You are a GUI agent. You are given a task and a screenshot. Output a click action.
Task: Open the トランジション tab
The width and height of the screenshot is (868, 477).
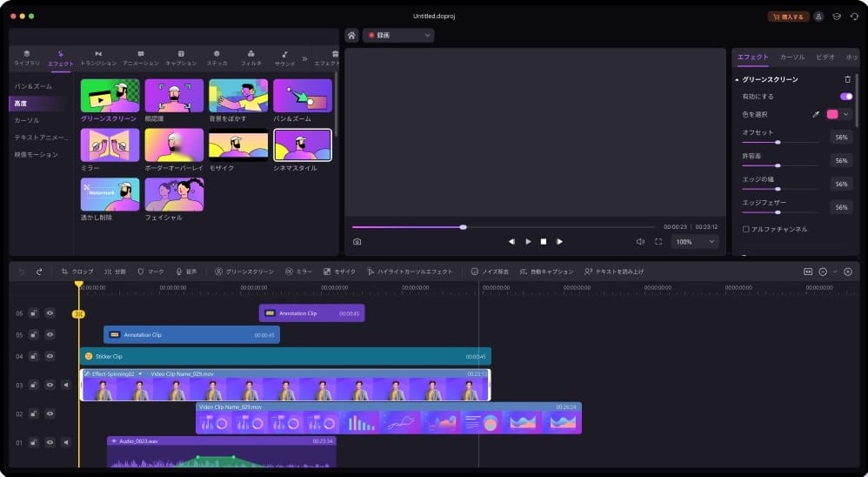coord(98,58)
